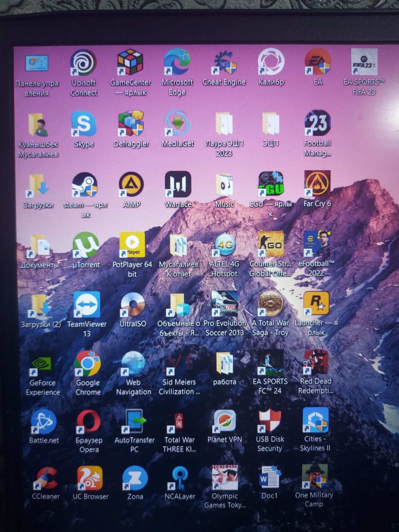Open the Music folder
The height and width of the screenshot is (532, 399).
coord(225,184)
